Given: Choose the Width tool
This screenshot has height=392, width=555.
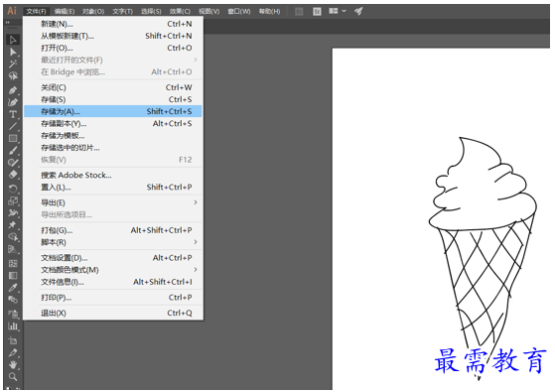Looking at the screenshot, I should click(x=13, y=212).
